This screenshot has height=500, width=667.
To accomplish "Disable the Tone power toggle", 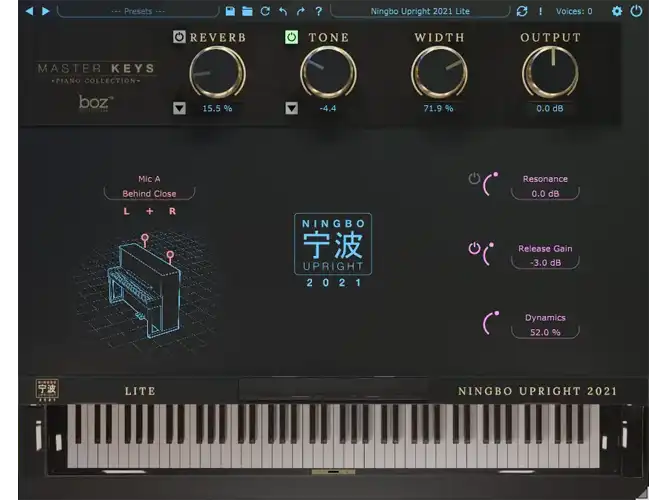I will [291, 37].
